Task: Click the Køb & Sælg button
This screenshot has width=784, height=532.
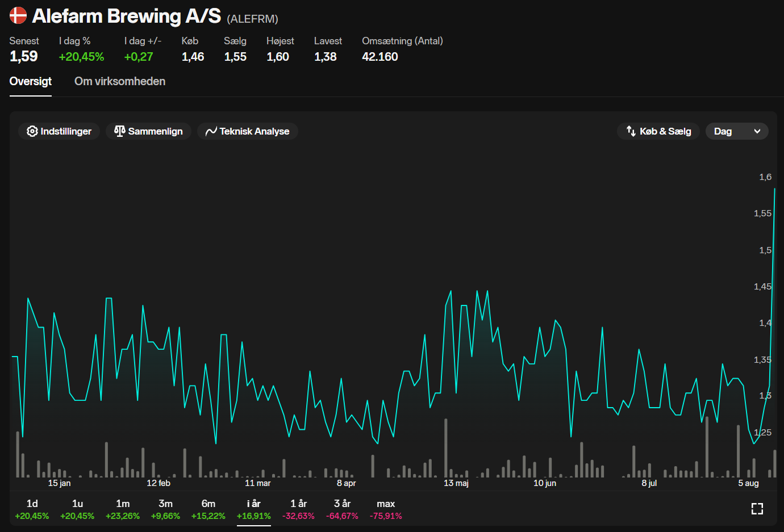Action: (x=658, y=131)
